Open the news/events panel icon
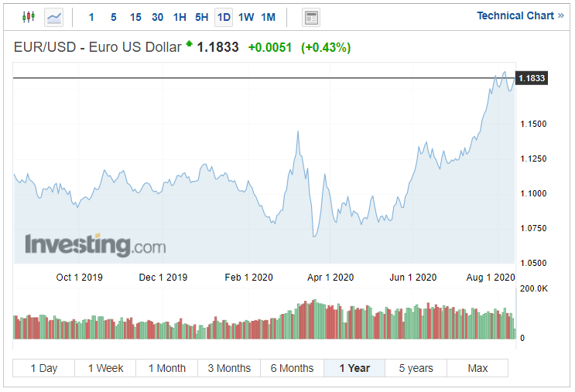The image size is (575, 392). pos(311,17)
